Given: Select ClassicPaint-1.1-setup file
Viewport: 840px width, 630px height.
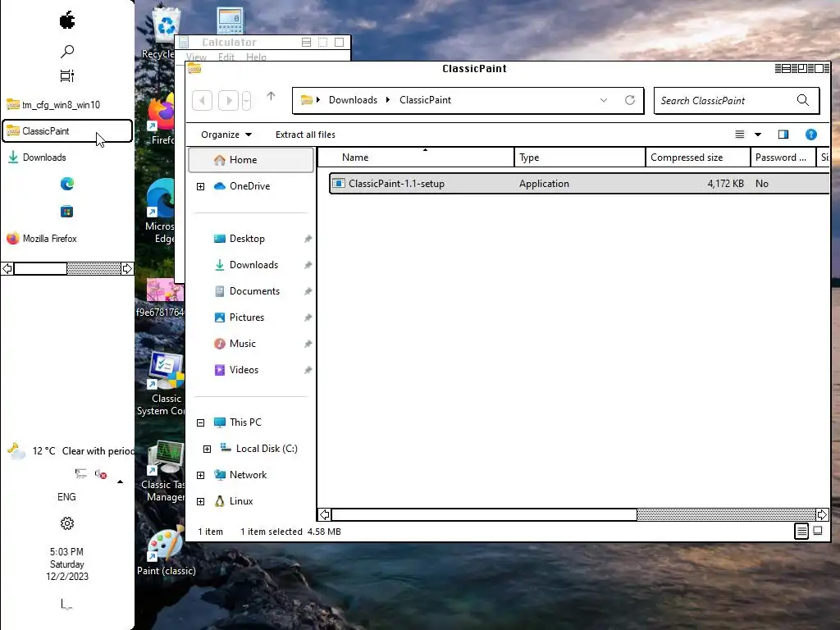Looking at the screenshot, I should pyautogui.click(x=579, y=184).
